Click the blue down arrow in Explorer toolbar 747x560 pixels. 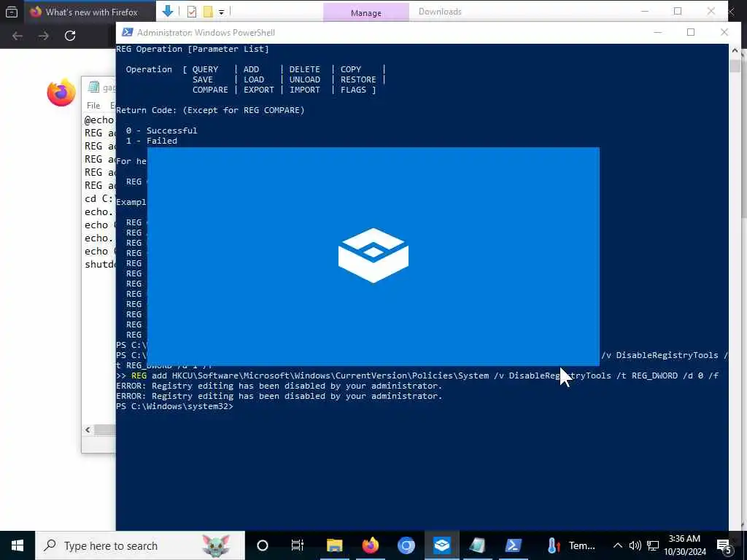pos(168,11)
